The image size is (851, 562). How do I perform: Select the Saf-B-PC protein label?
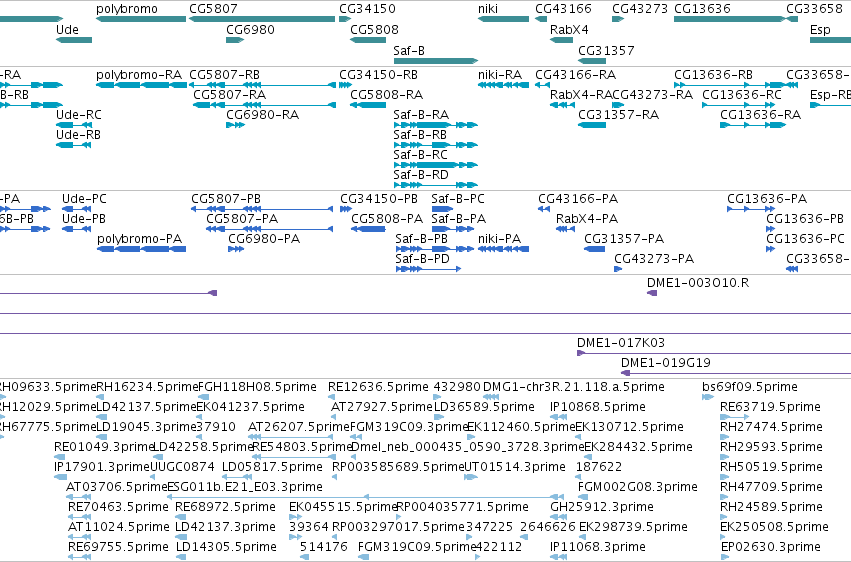tap(458, 199)
